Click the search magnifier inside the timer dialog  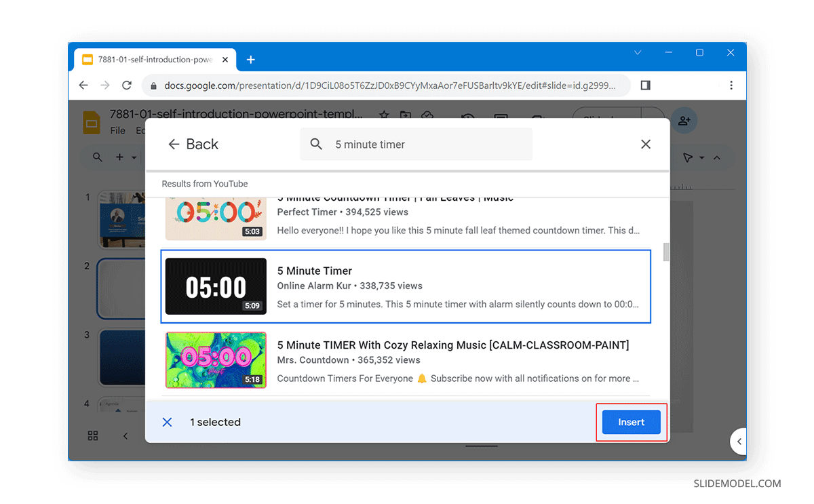pyautogui.click(x=316, y=144)
